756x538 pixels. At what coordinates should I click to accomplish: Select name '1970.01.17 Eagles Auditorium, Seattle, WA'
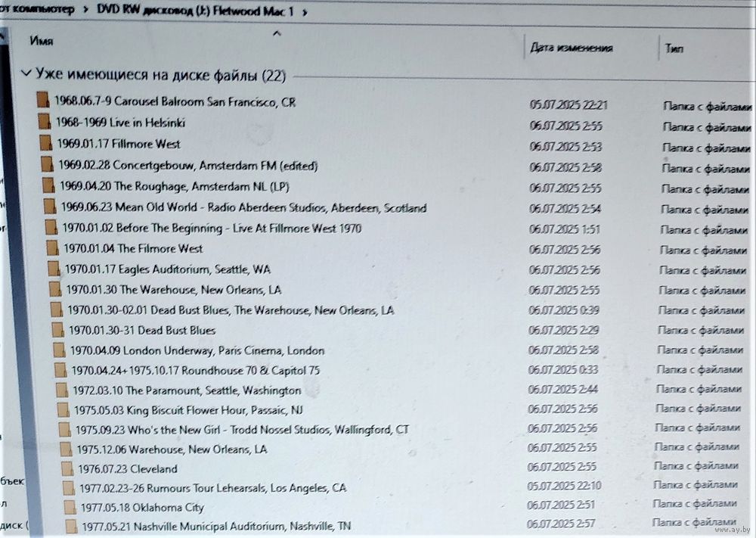click(168, 269)
